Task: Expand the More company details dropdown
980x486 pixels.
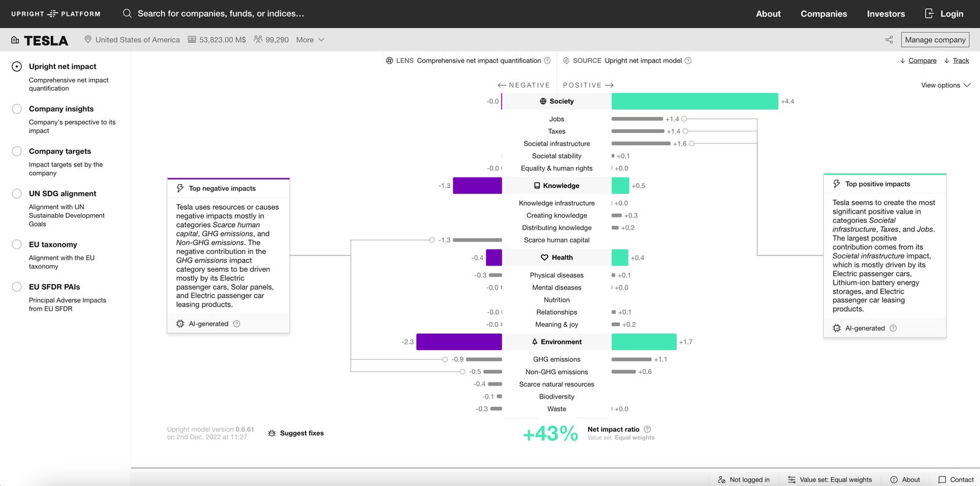Action: point(310,40)
